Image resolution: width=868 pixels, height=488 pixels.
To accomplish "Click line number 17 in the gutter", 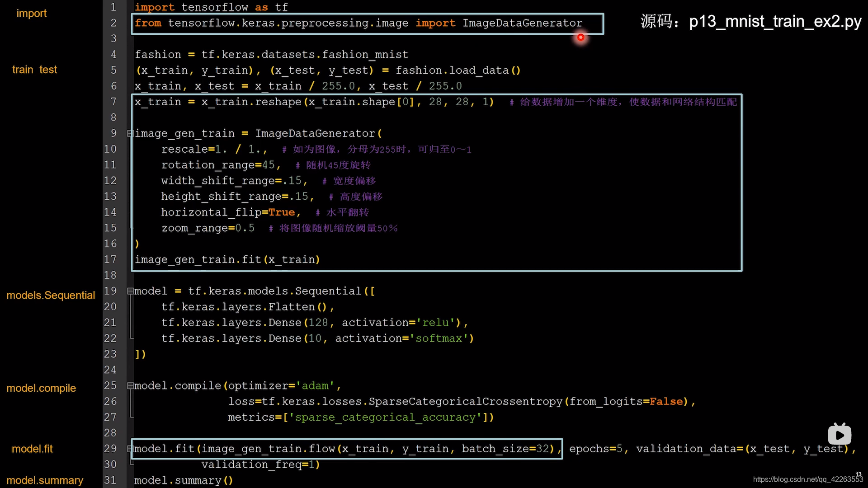I will [110, 259].
